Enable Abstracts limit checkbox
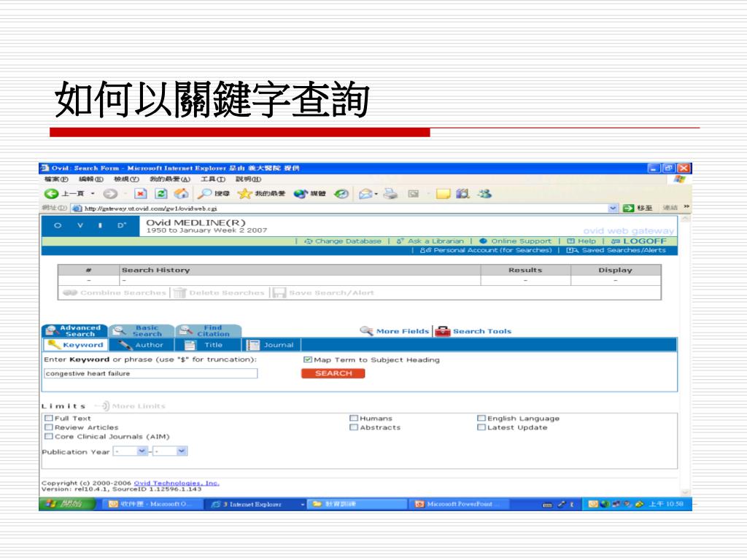The width and height of the screenshot is (747, 560). [354, 427]
